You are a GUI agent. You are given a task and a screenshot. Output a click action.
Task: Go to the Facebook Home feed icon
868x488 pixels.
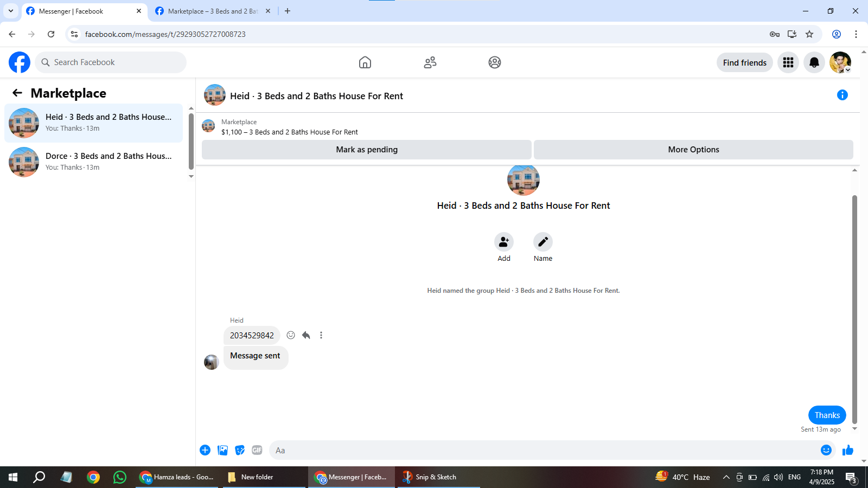tap(365, 62)
